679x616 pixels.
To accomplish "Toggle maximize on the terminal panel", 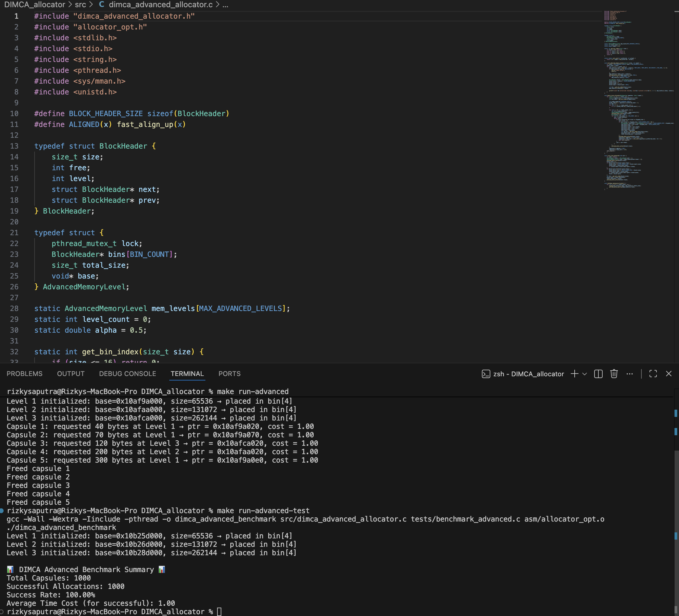I will (653, 374).
